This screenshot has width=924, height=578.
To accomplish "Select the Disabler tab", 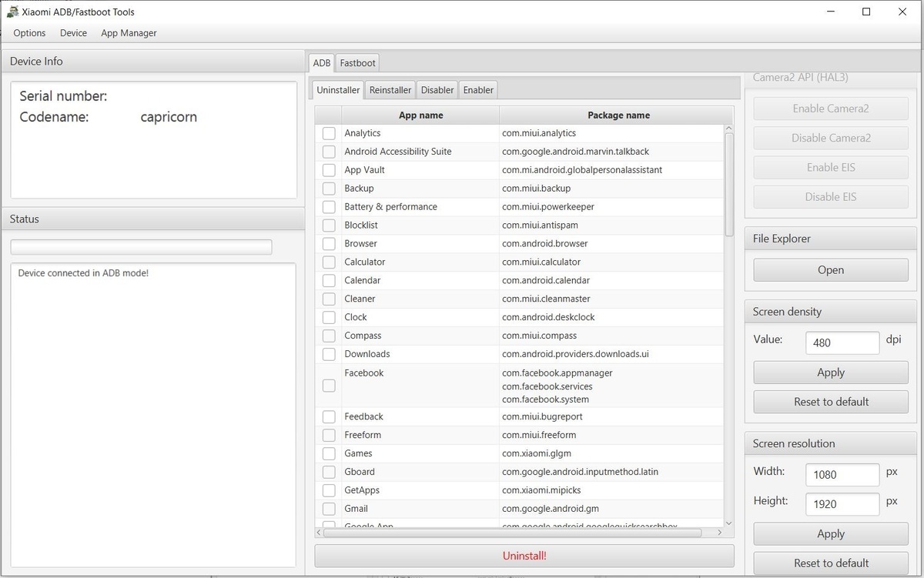I will 437,90.
